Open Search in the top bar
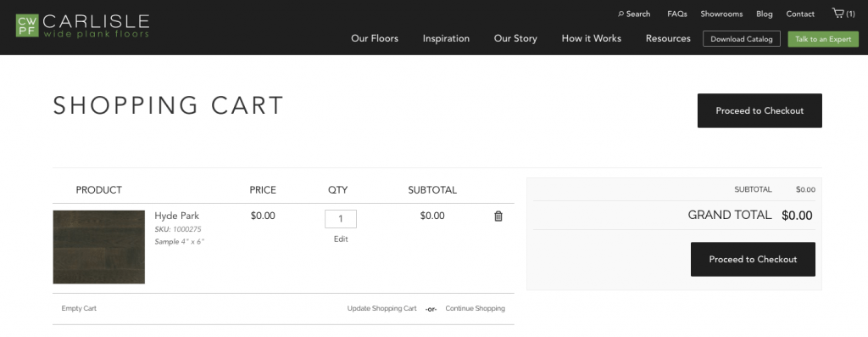Screen dimensions: 868x337 pyautogui.click(x=634, y=14)
